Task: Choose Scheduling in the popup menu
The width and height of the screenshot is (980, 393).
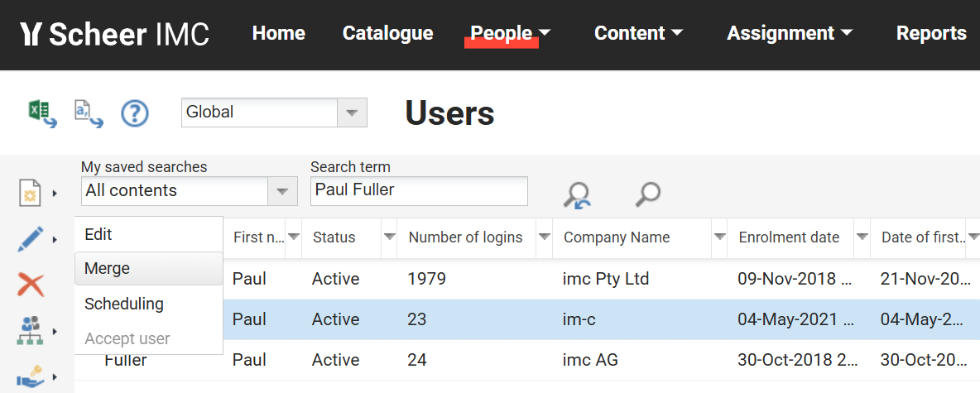Action: [x=124, y=304]
